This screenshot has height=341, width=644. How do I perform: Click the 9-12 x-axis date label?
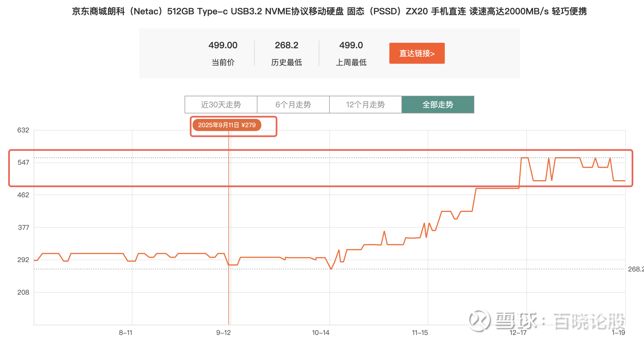tap(223, 333)
